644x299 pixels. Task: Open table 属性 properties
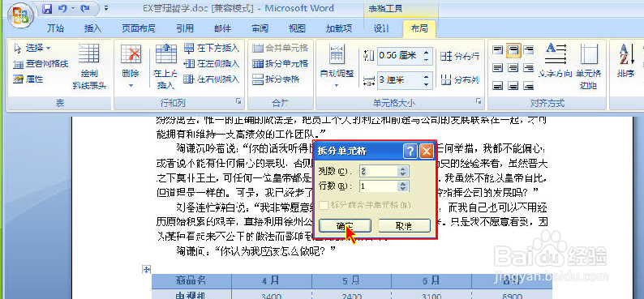(28, 79)
